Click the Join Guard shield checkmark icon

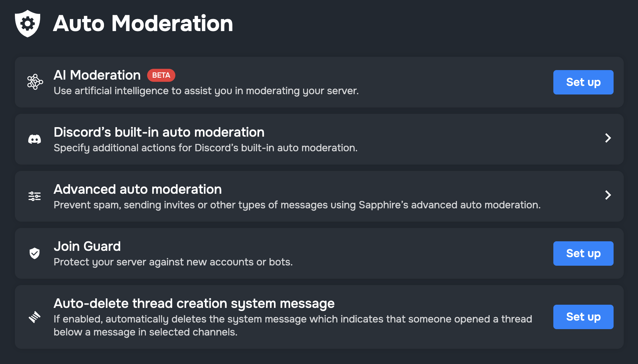coord(35,253)
